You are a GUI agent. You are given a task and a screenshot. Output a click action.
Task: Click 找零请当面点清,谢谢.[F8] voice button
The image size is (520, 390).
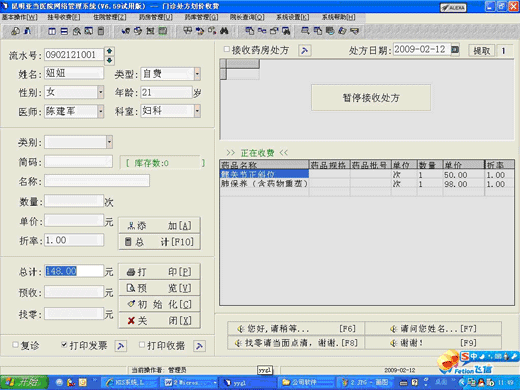tap(296, 343)
